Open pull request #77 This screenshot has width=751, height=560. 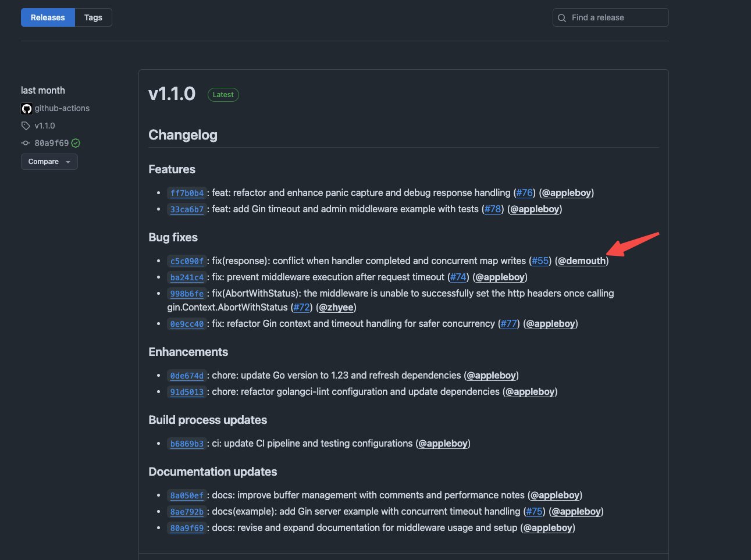click(509, 323)
